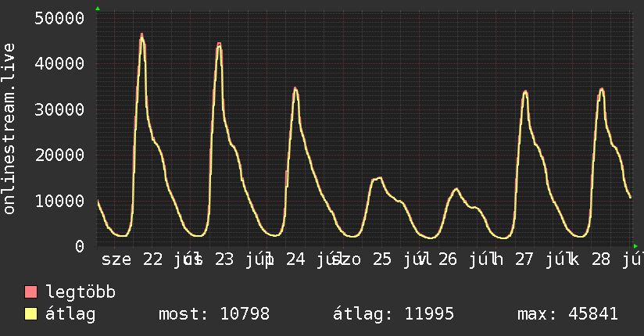Click the 30000 y-axis label
The height and width of the screenshot is (336, 644).
click(x=59, y=109)
